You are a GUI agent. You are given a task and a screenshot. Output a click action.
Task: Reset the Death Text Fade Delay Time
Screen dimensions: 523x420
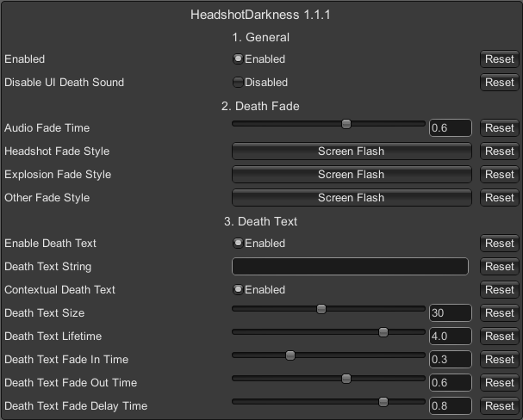pos(499,406)
